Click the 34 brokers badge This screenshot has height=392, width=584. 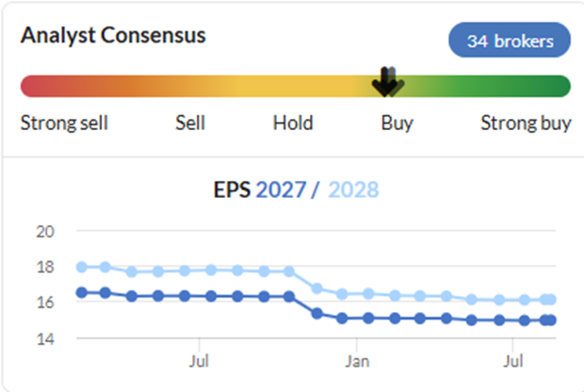[x=510, y=41]
